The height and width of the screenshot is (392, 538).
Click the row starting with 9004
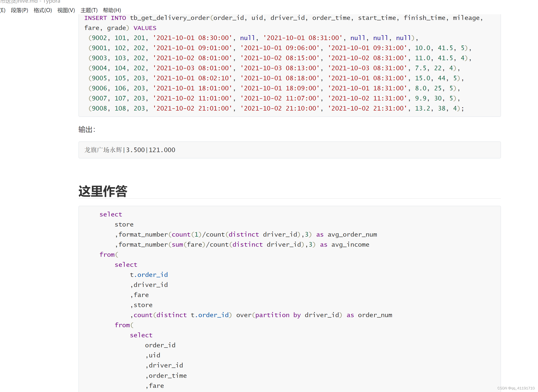[x=274, y=68]
